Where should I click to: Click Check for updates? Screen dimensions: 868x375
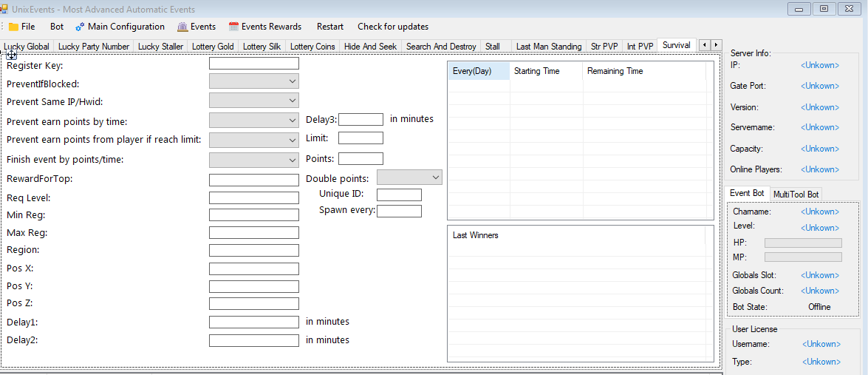pos(392,27)
